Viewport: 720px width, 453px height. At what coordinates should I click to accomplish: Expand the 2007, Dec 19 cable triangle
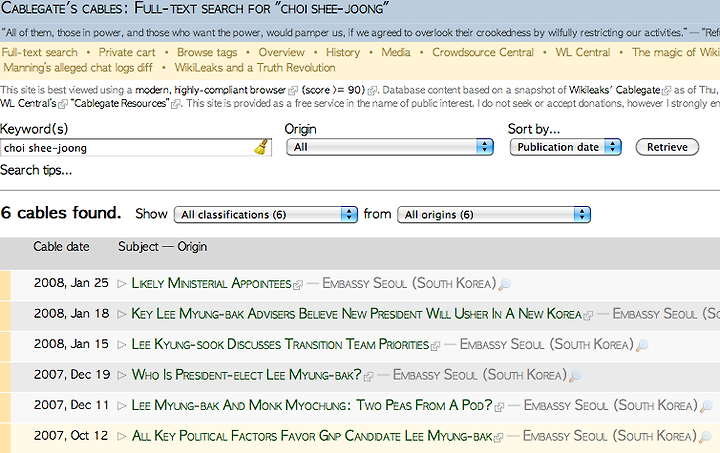click(121, 375)
